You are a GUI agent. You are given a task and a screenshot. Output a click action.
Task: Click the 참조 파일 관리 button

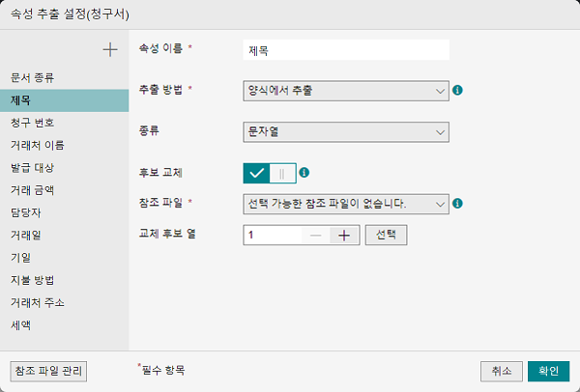point(48,372)
